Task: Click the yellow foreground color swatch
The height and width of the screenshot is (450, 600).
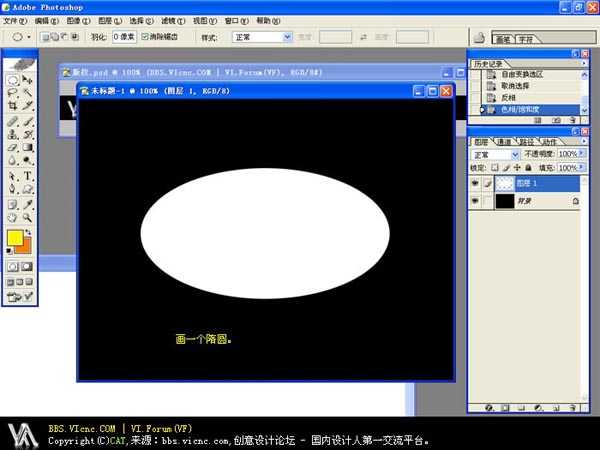Action: tap(15, 238)
